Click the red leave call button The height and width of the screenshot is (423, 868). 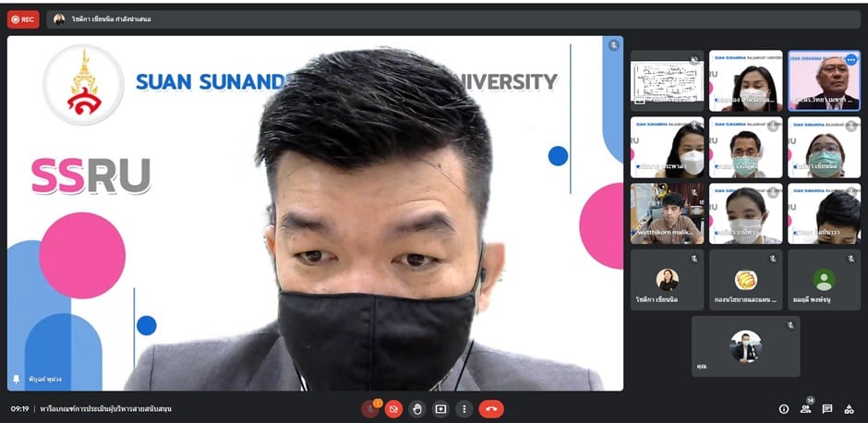pyautogui.click(x=490, y=409)
